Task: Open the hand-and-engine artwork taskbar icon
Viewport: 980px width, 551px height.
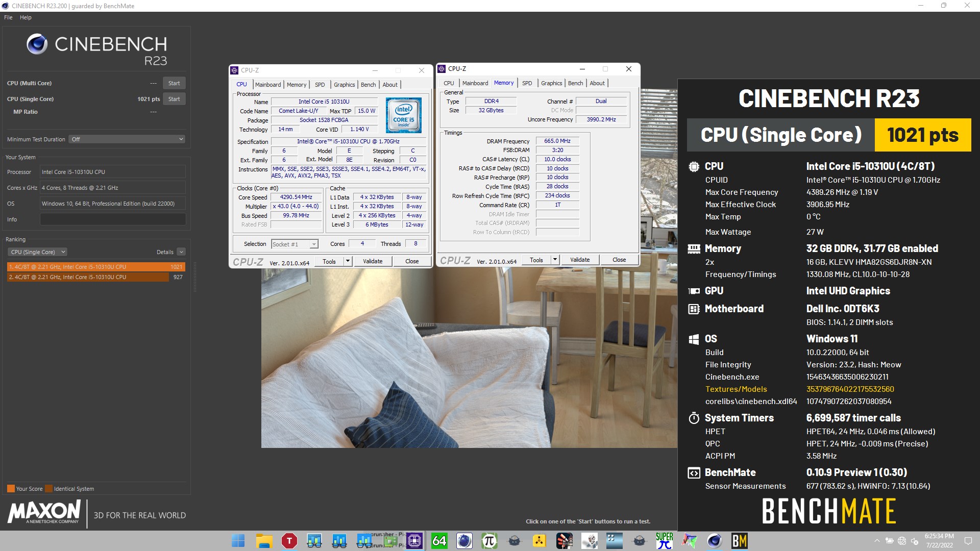Action: click(564, 541)
